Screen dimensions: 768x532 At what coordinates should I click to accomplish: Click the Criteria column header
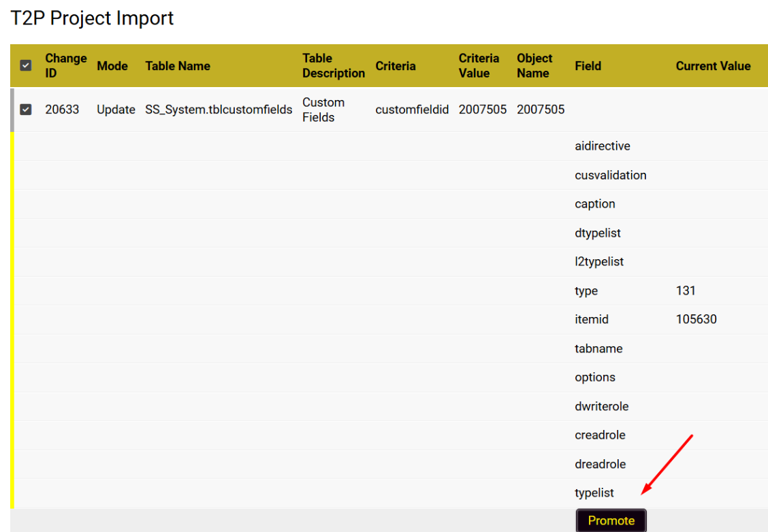(x=396, y=65)
